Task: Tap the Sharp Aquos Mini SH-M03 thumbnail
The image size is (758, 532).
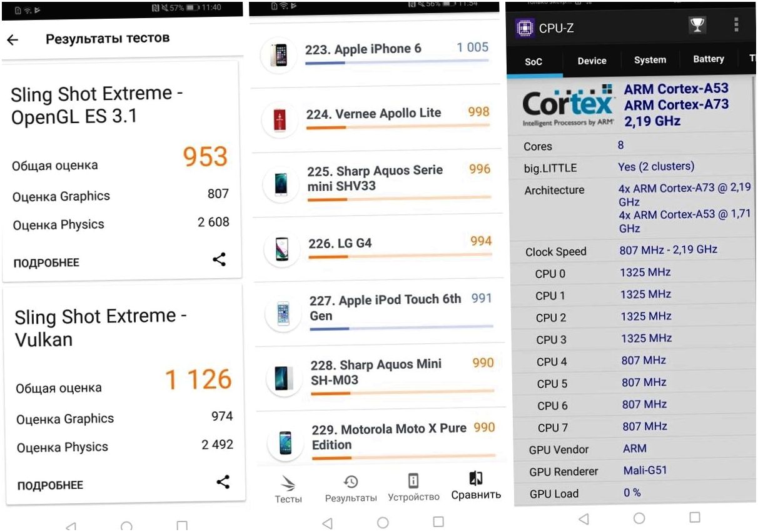Action: coord(285,379)
